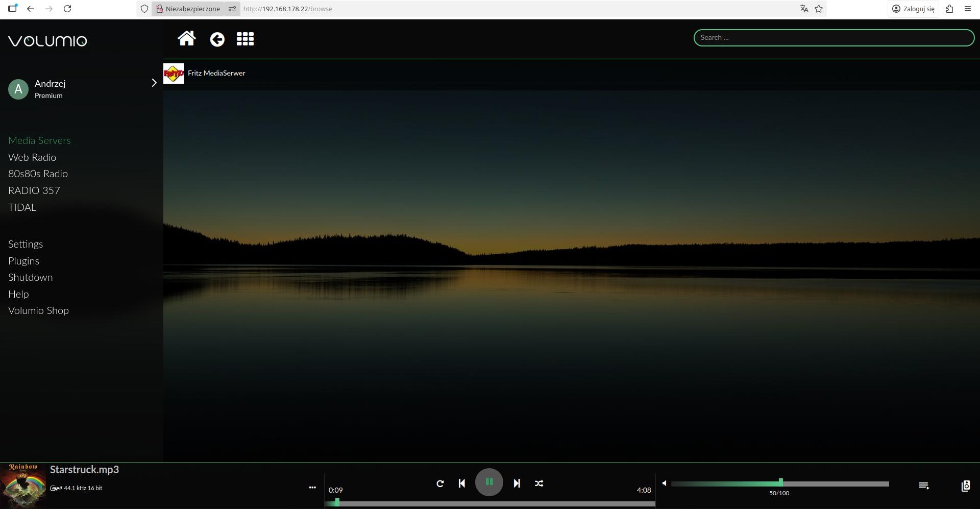Open Web Radio from the sidebar

coord(32,157)
